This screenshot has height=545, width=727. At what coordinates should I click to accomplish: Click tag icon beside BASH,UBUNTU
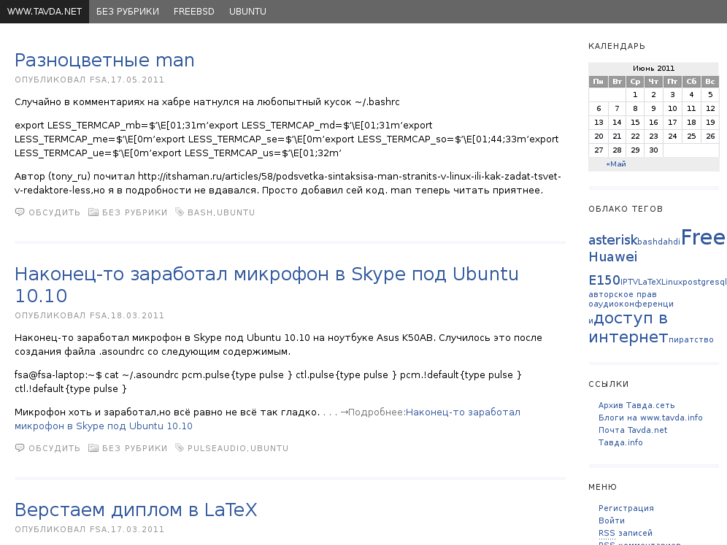179,212
